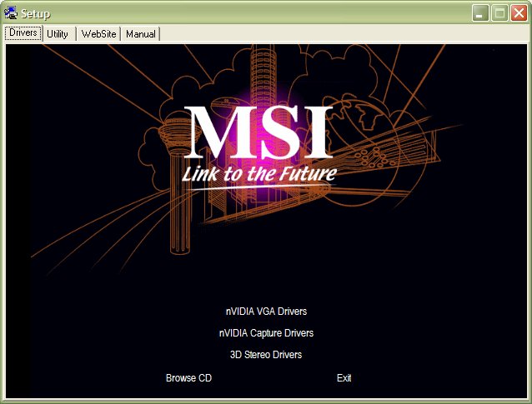Open Browse CD option
The image size is (532, 404).
(188, 377)
